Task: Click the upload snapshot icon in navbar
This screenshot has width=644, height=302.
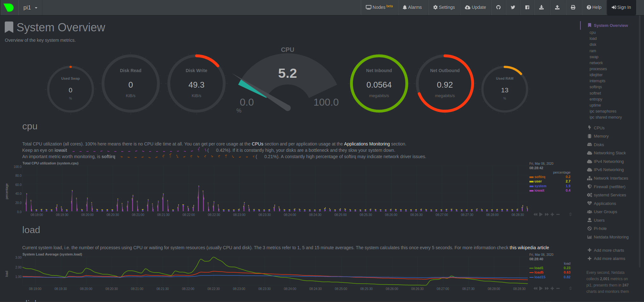Action: coord(557,7)
